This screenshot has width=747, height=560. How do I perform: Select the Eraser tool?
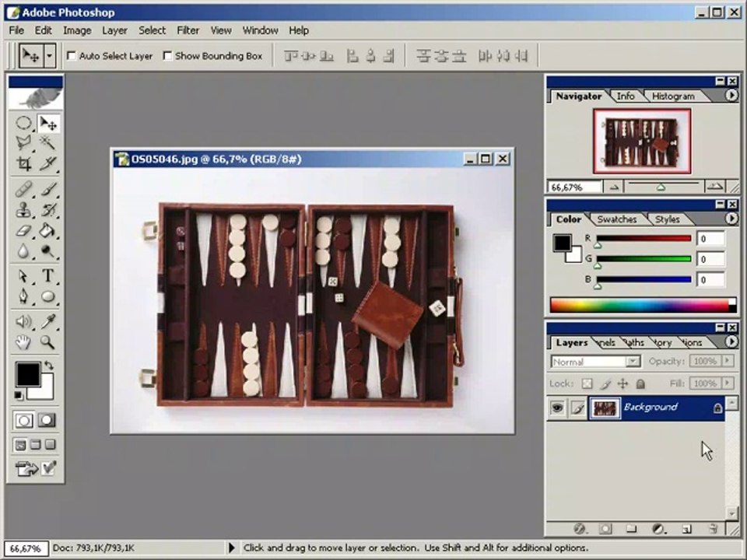tap(23, 230)
